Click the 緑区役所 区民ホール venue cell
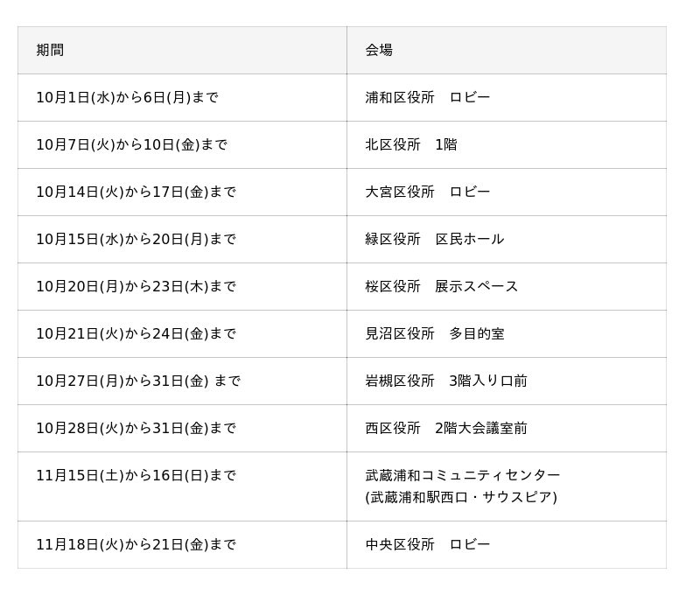The height and width of the screenshot is (595, 700). [x=434, y=239]
